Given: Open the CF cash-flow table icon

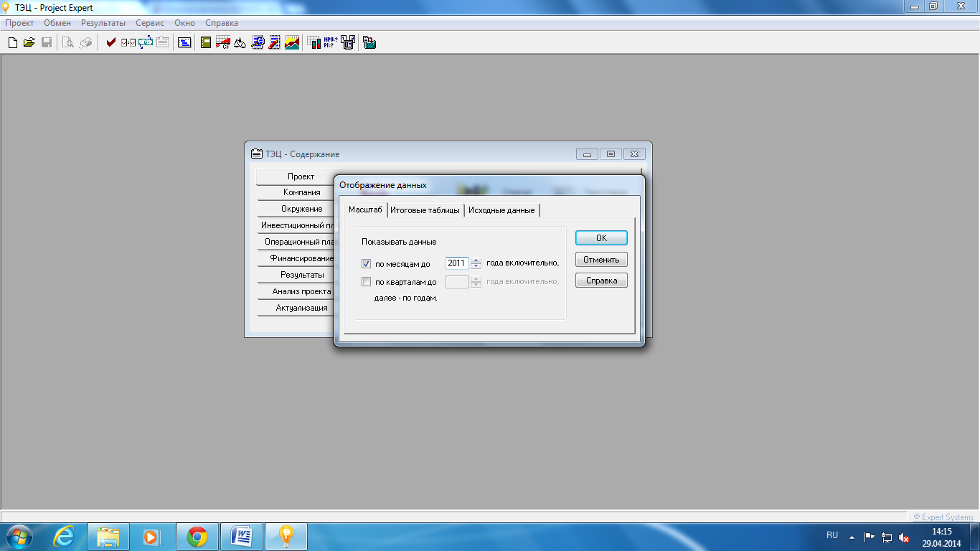Looking at the screenshot, I should (x=223, y=43).
